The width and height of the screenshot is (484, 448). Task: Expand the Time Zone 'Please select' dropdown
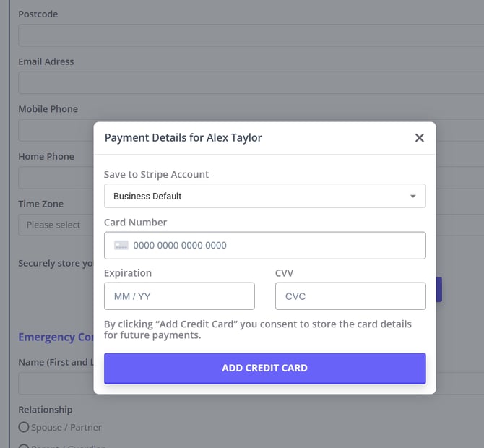54,225
